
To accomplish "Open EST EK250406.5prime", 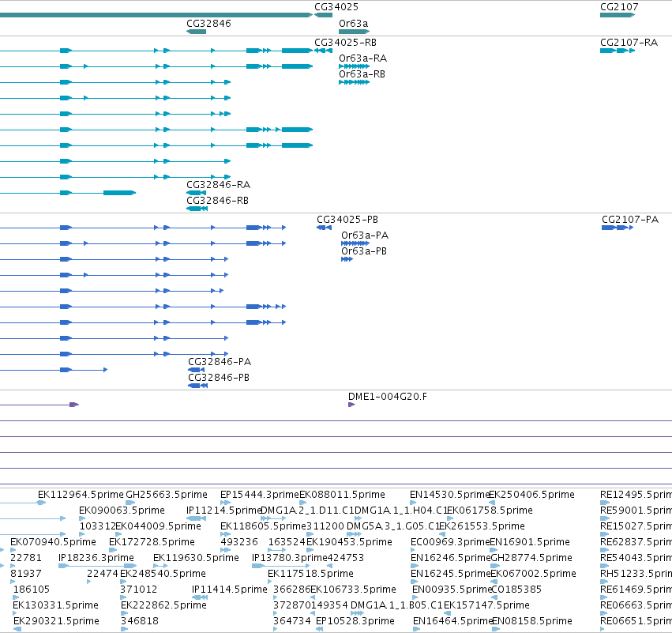I will pos(531,495).
